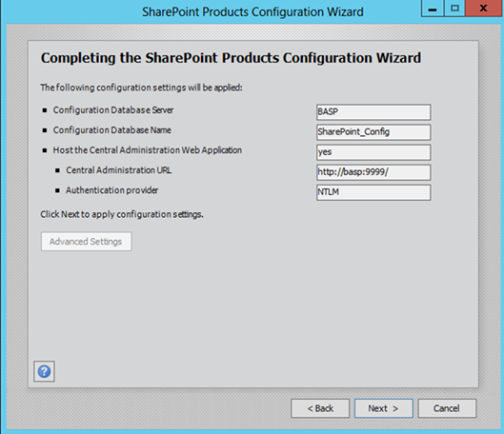The image size is (504, 434).
Task: Click the SharePoint_Config database name field
Action: coord(373,132)
